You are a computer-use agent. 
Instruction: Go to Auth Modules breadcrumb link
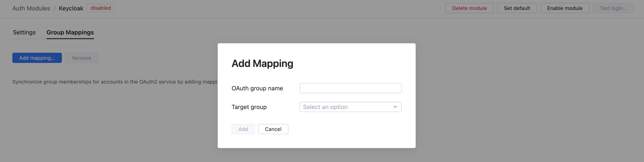tap(31, 8)
